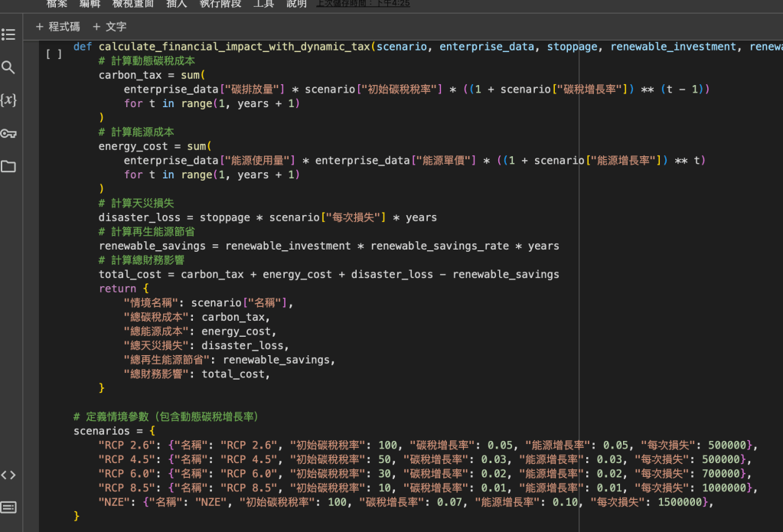This screenshot has width=783, height=532.
Task: Open the secrets key panel
Action: click(8, 134)
